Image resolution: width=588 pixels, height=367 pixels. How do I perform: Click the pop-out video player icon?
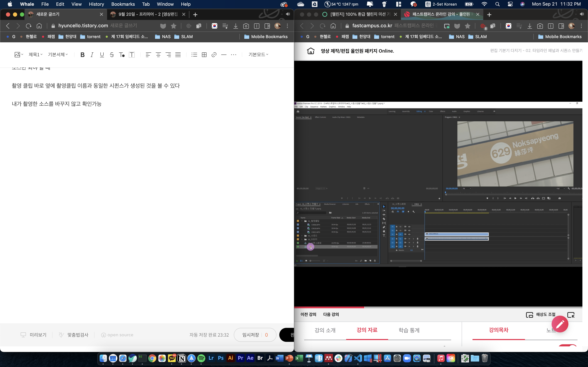[571, 315]
